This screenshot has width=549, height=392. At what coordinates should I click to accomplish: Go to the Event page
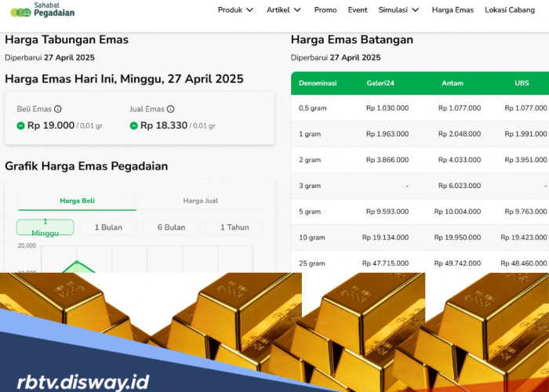point(358,10)
